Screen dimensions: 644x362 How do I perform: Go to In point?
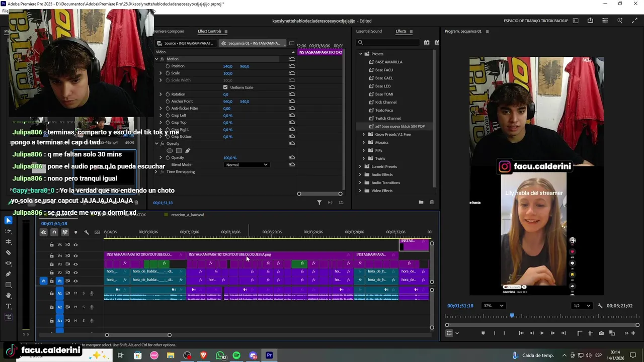pyautogui.click(x=521, y=333)
